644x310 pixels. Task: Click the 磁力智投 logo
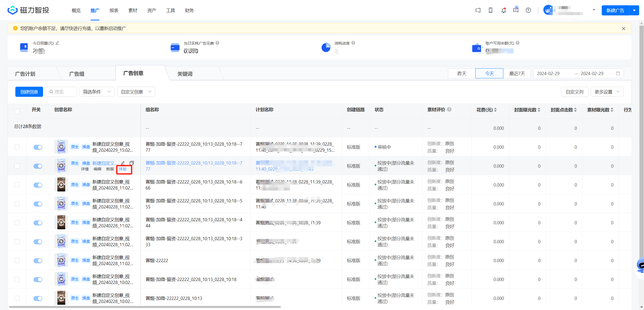click(x=28, y=10)
